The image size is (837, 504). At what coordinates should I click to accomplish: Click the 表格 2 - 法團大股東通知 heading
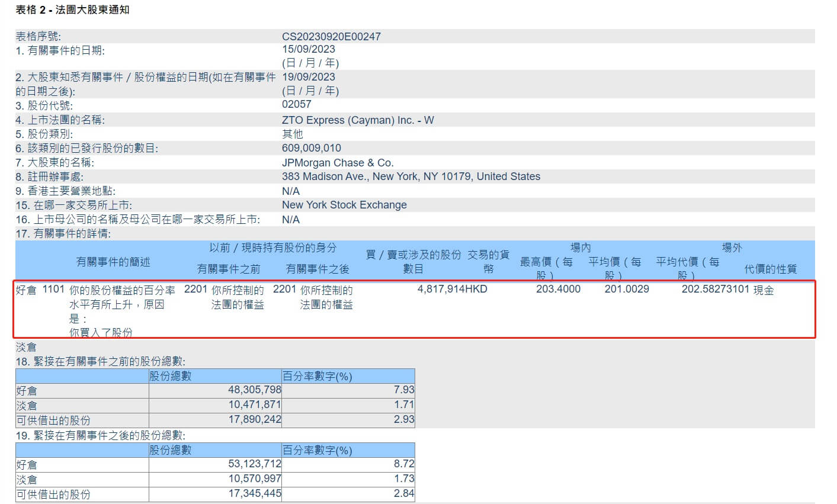point(72,10)
